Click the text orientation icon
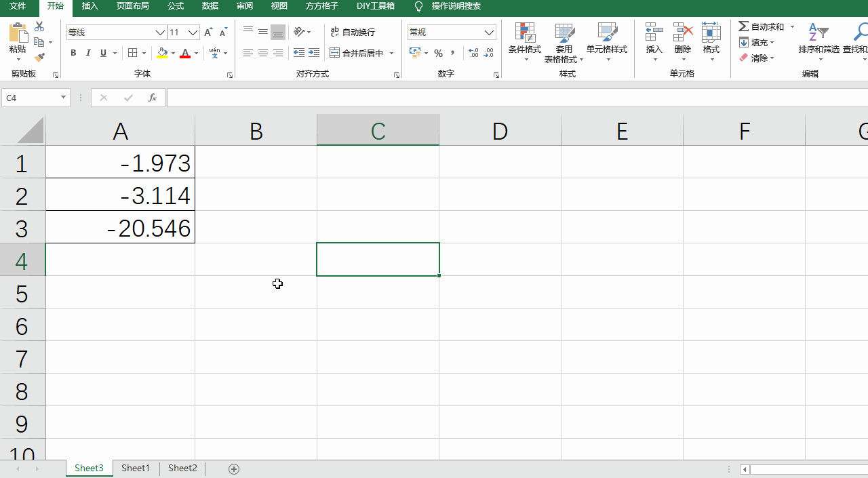 299,32
